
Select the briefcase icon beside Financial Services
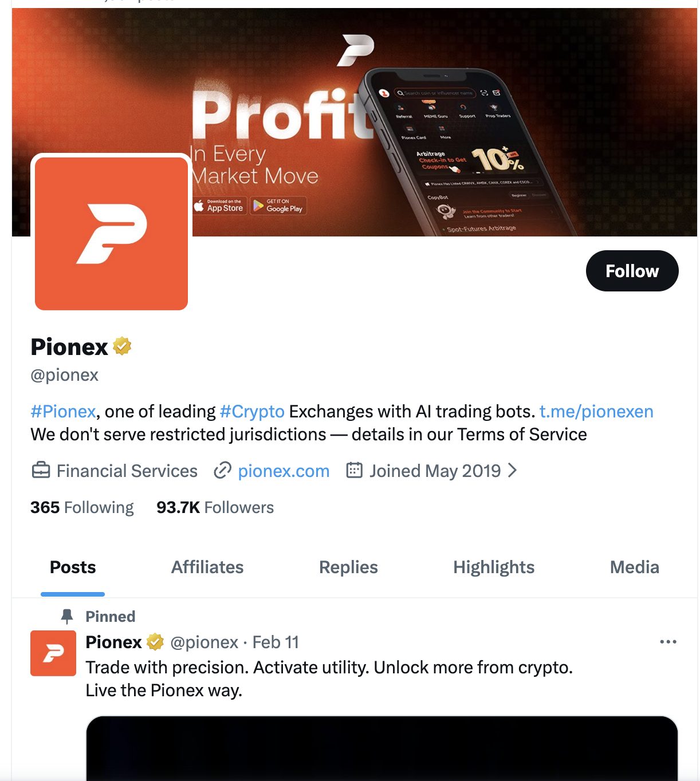click(40, 471)
